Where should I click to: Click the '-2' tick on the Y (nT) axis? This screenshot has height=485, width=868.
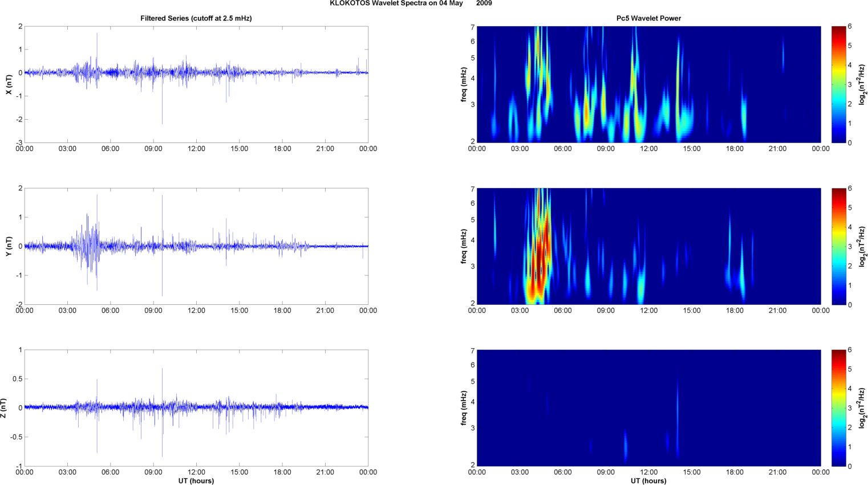pos(19,304)
